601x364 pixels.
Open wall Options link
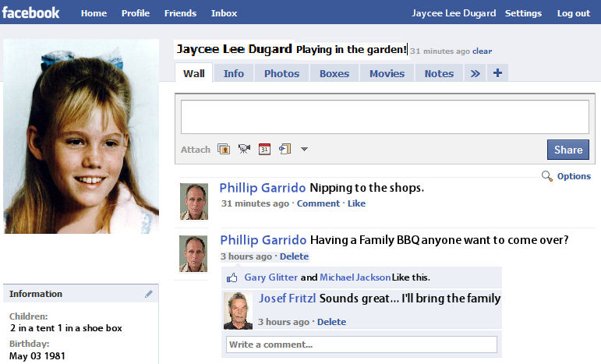pyautogui.click(x=574, y=176)
